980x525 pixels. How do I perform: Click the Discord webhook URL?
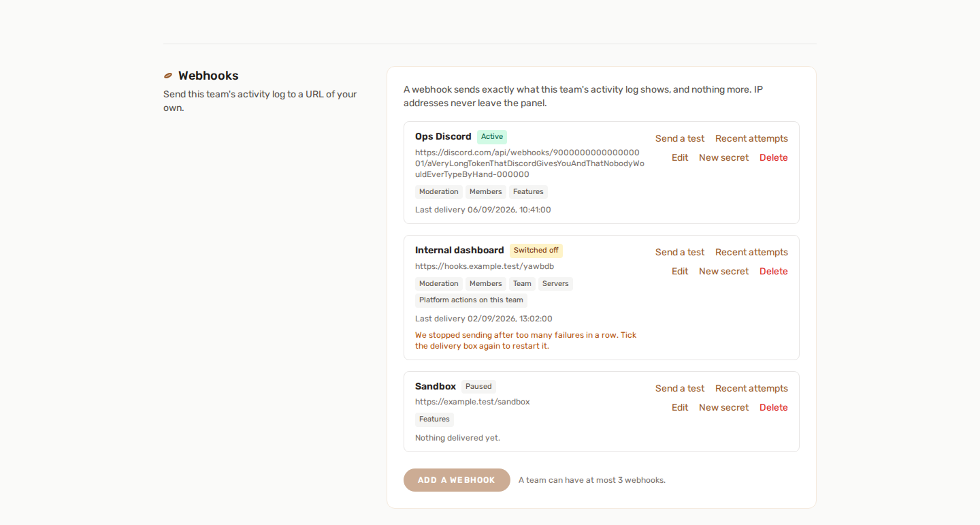tap(529, 163)
